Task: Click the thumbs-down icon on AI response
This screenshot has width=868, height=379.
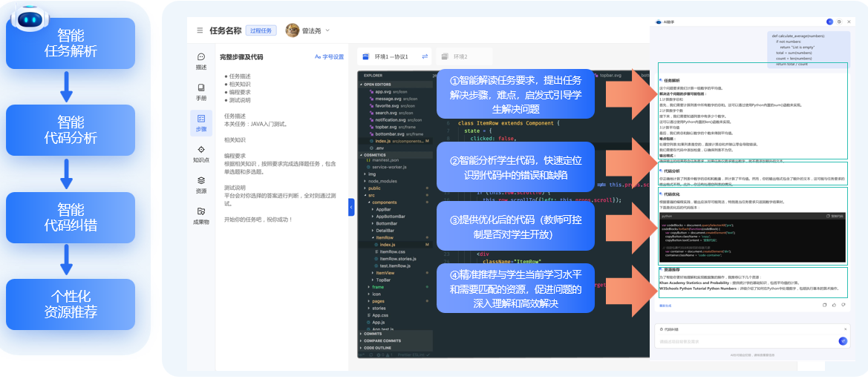Action: tap(843, 305)
